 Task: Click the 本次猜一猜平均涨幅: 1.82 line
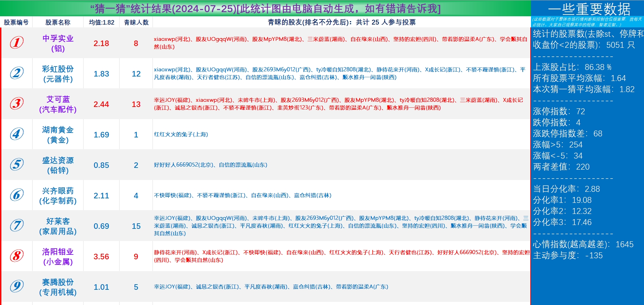[x=584, y=89]
